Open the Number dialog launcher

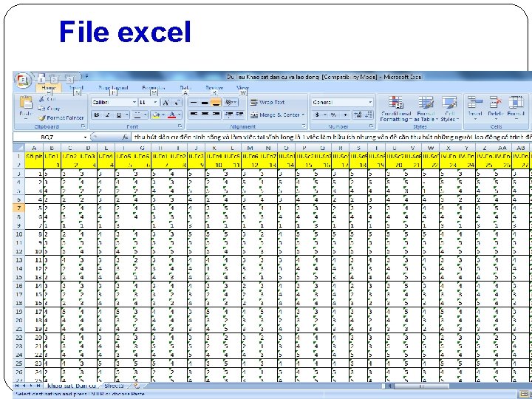(372, 126)
